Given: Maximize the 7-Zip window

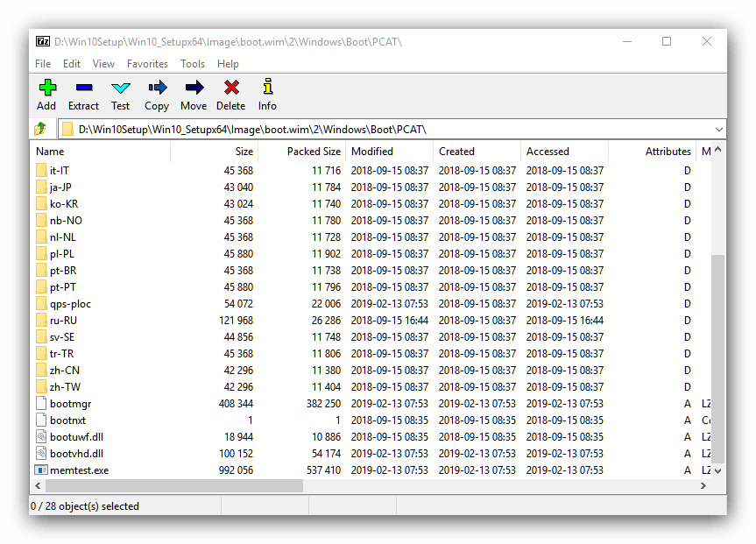Looking at the screenshot, I should [x=667, y=41].
